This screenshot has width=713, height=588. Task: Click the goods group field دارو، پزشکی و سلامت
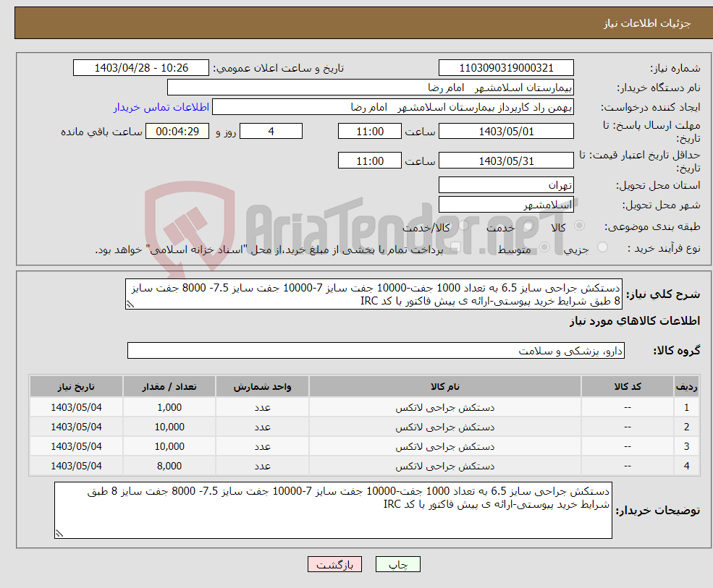(x=376, y=351)
